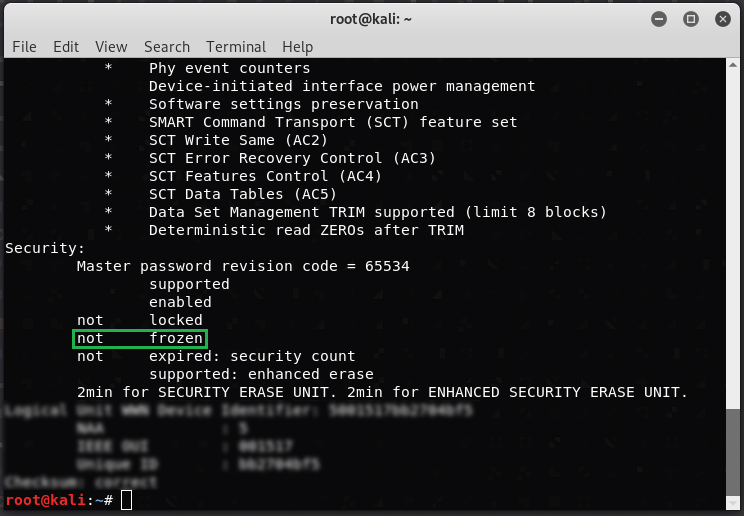
Task: Click the highlighted 'frozen' text
Action: coord(176,338)
